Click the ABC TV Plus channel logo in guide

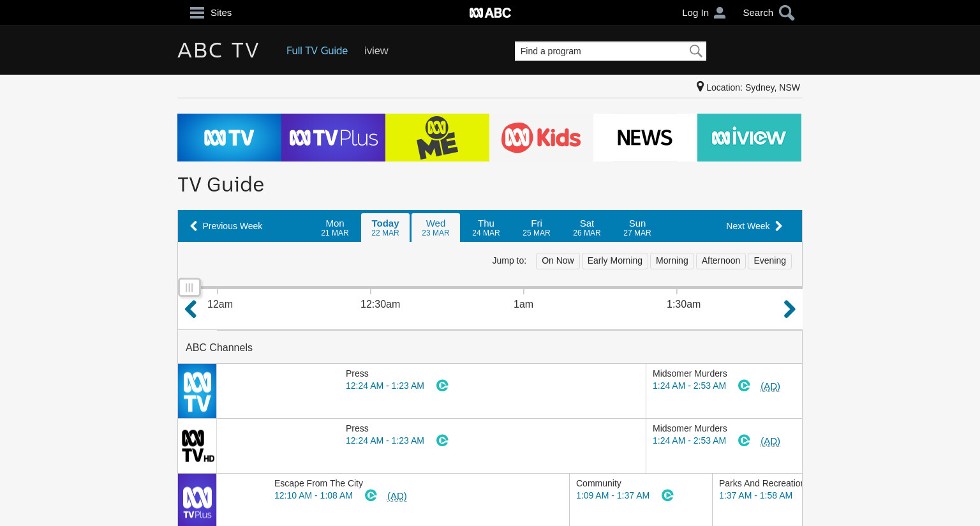(x=197, y=500)
